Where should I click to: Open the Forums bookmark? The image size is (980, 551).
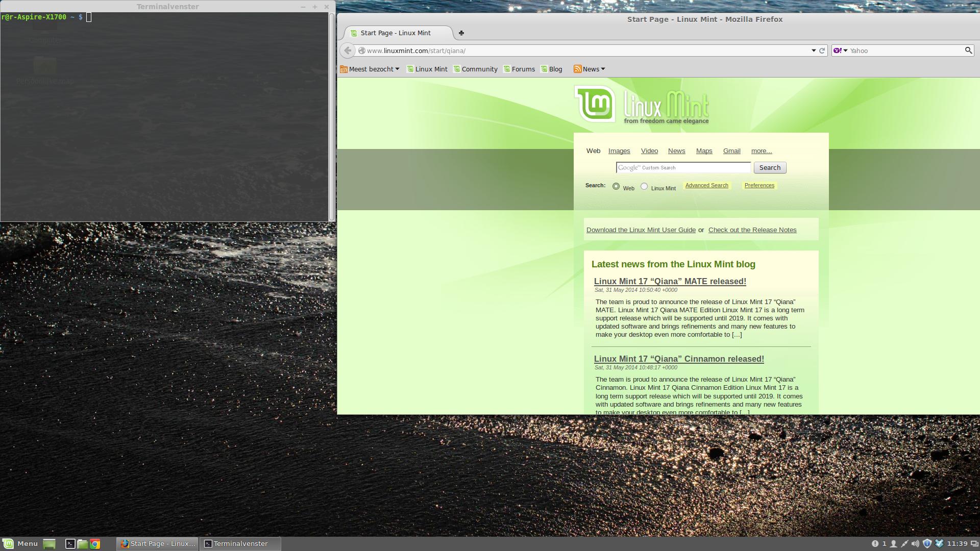(x=519, y=69)
